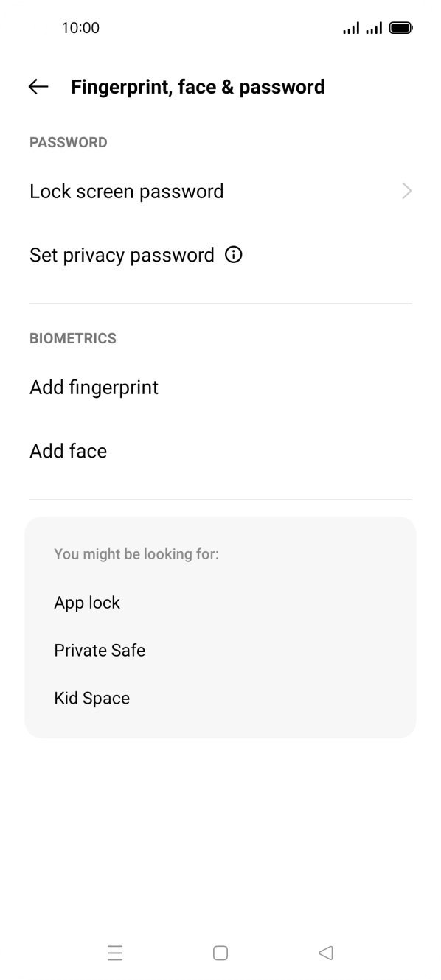The height and width of the screenshot is (980, 441).
Task: Open Set privacy password options
Action: click(122, 255)
